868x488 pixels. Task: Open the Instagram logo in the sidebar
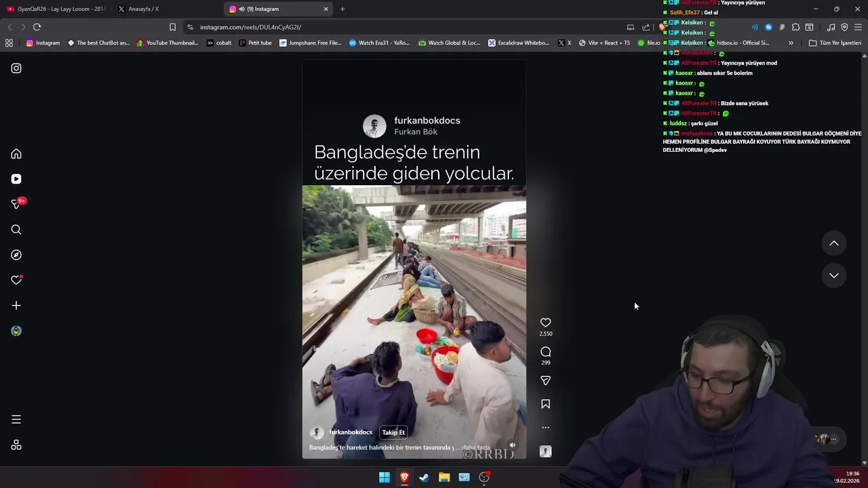(x=16, y=68)
